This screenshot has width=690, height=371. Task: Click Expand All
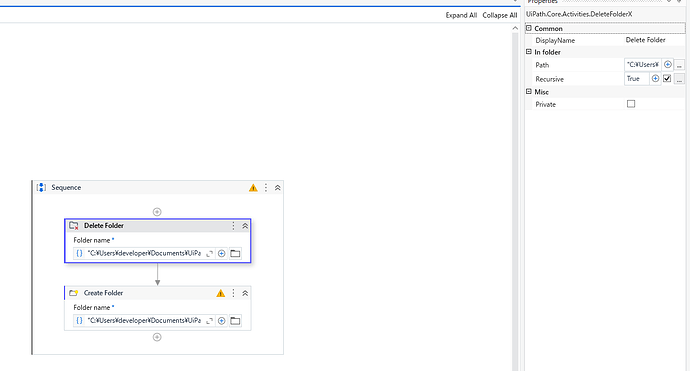(461, 15)
